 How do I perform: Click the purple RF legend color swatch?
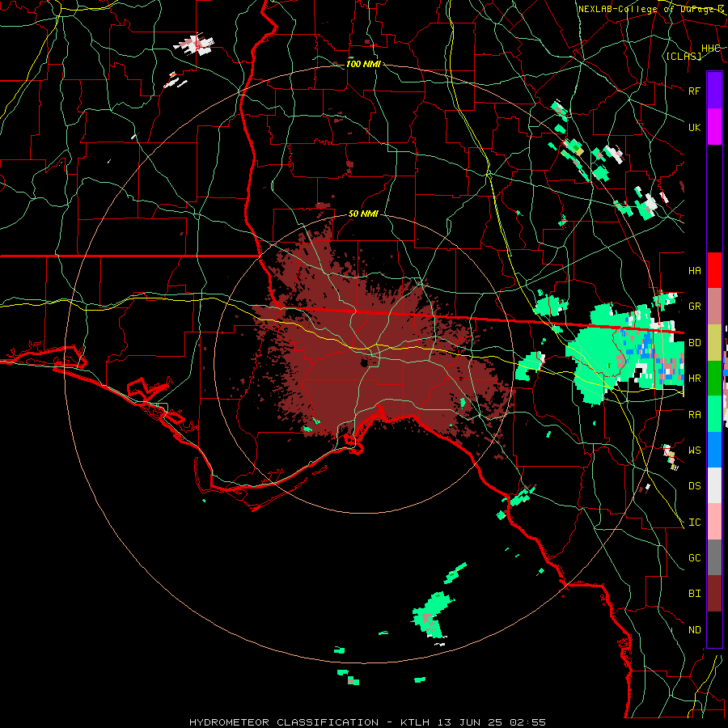(714, 91)
